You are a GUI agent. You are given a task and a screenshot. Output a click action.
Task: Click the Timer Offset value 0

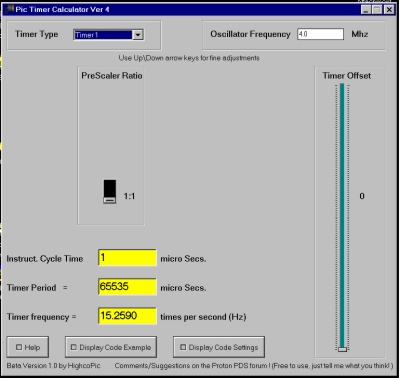tap(362, 196)
